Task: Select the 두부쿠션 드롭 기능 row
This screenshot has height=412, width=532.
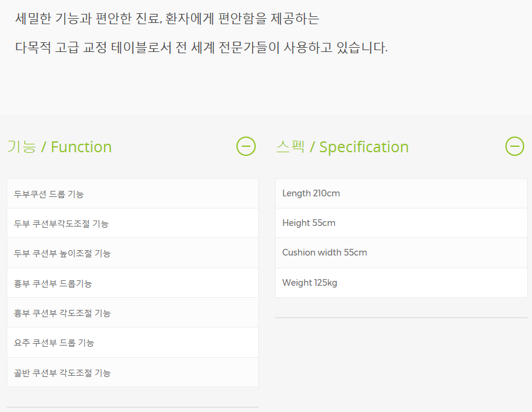Action: (x=132, y=194)
